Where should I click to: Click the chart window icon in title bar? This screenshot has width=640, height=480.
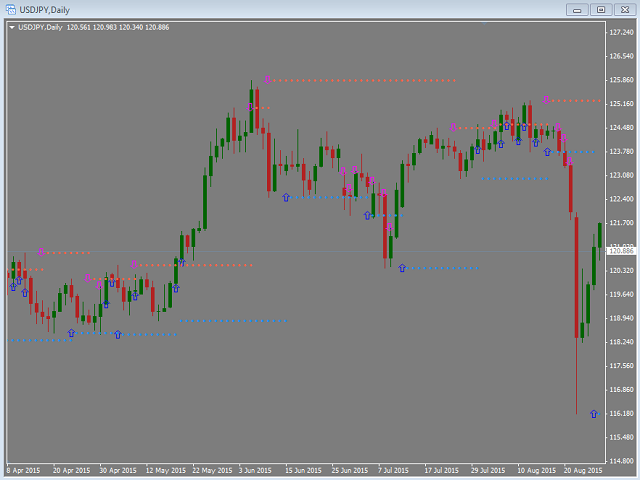pos(11,9)
